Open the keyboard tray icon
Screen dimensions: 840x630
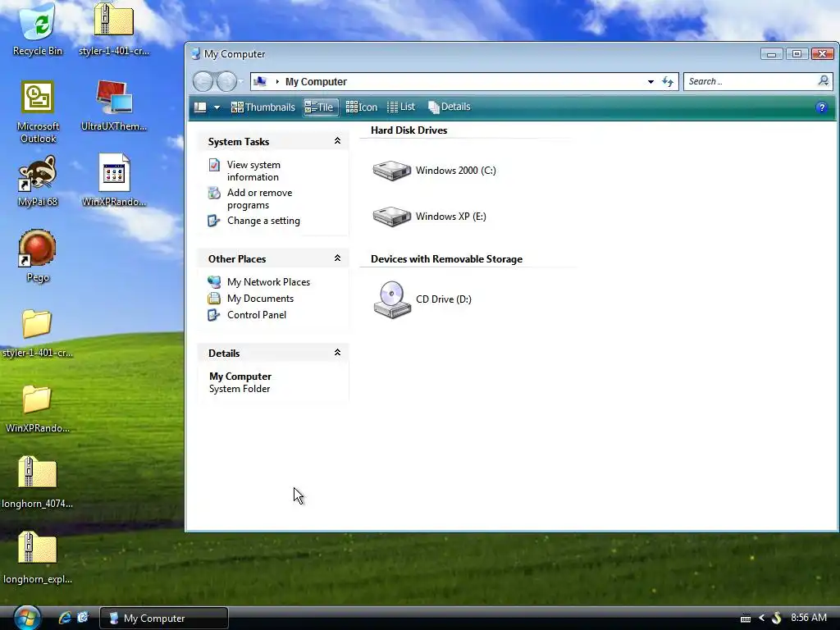point(745,619)
